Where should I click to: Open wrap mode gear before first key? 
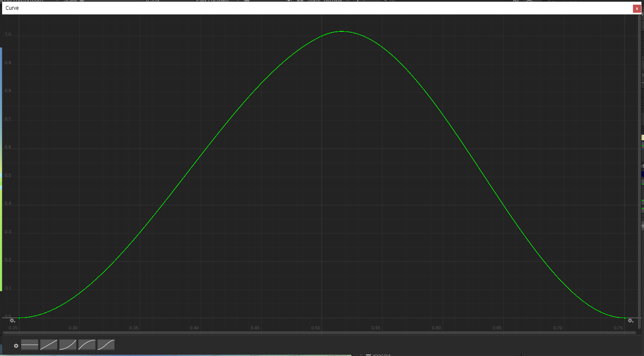click(13, 321)
